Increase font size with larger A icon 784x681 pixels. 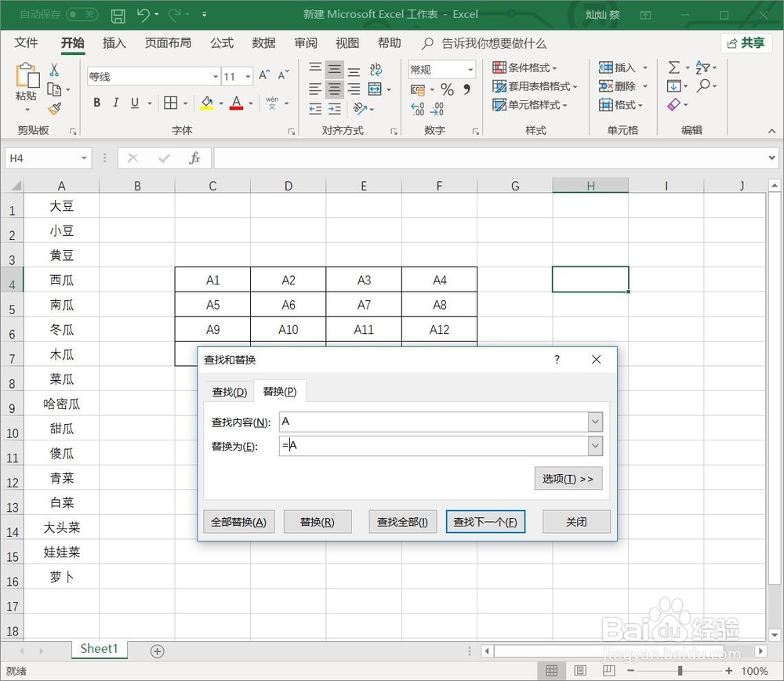[264, 75]
